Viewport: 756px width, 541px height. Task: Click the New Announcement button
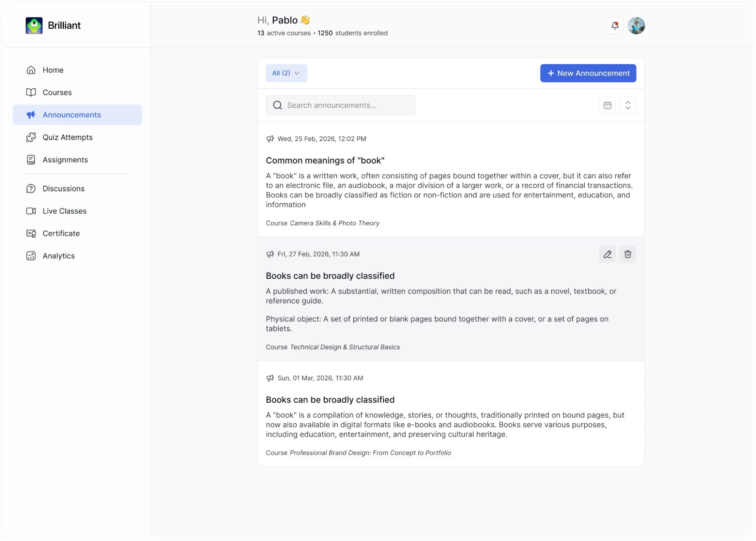point(588,73)
